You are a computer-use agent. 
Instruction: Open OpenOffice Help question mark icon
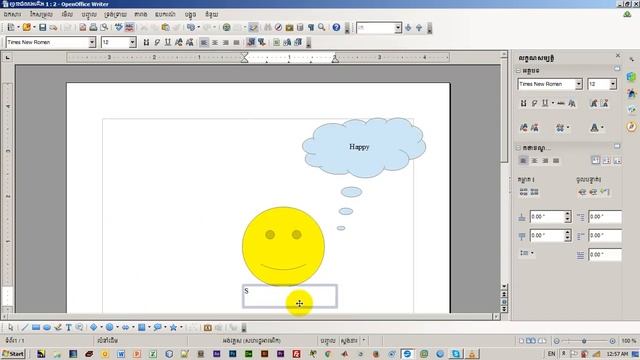tap(336, 27)
